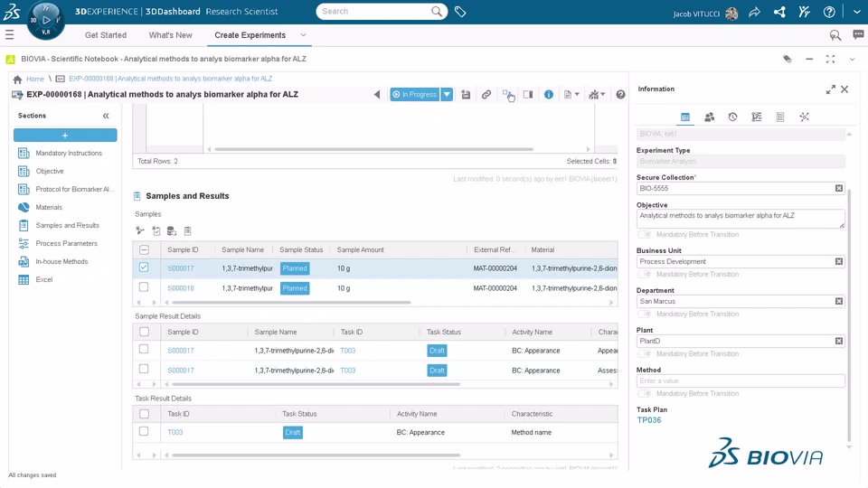Screen dimensions: 868x488
Task: Click the Task Result Details horizontal scrollbar
Action: (x=316, y=455)
